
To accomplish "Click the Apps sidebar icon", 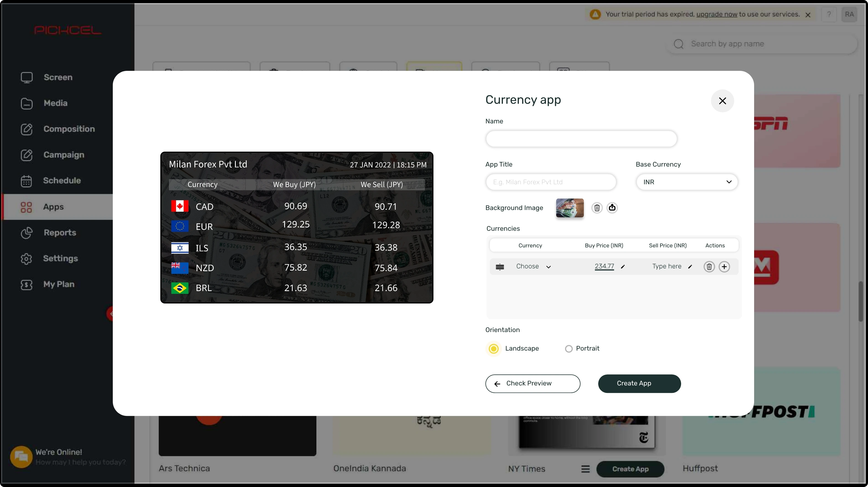I will point(26,206).
